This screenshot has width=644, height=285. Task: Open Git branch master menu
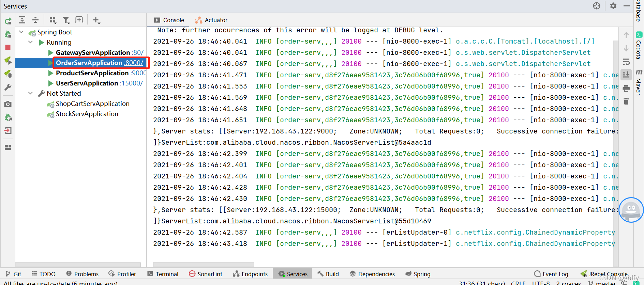602,283
